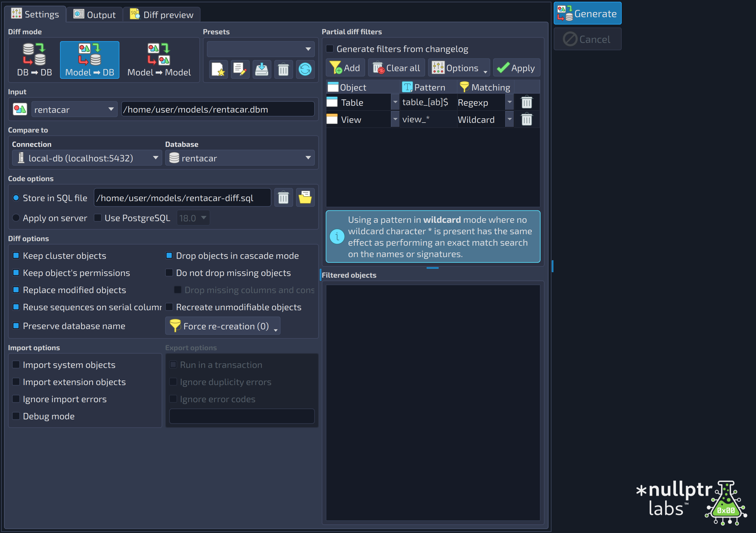Remove the View filter row trash icon
The image size is (756, 533).
[527, 119]
